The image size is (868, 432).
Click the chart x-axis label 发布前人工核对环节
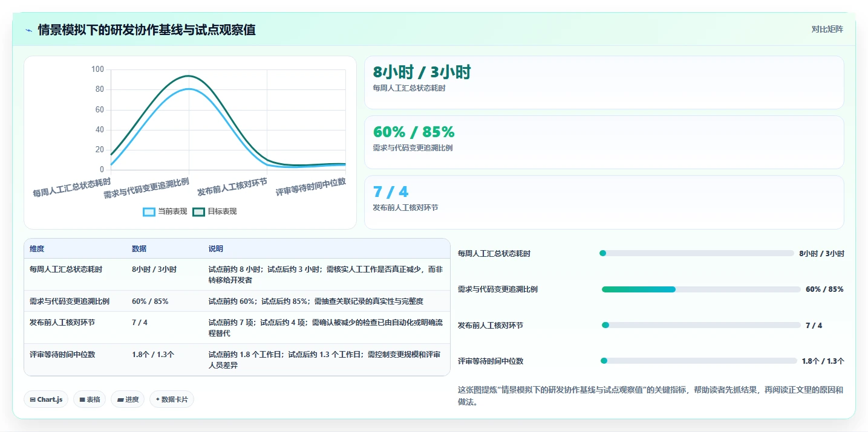(x=232, y=187)
